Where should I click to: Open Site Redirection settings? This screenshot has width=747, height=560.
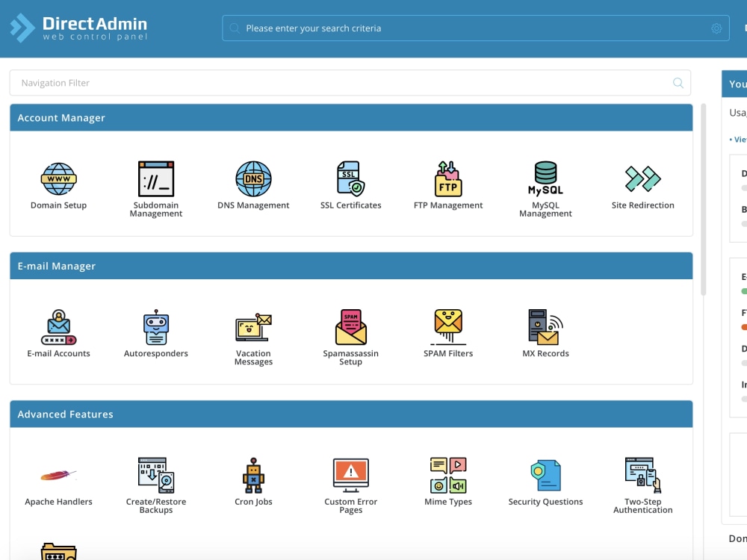tap(642, 179)
